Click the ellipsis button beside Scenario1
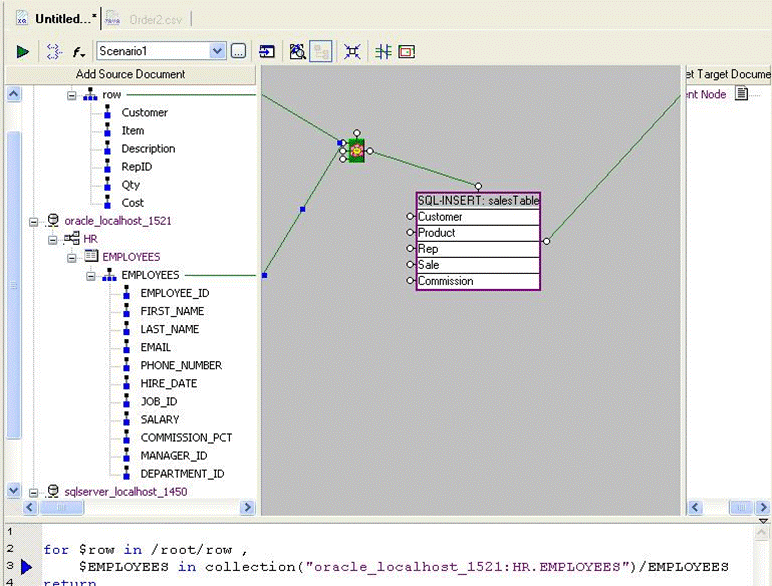This screenshot has height=586, width=772. [238, 51]
